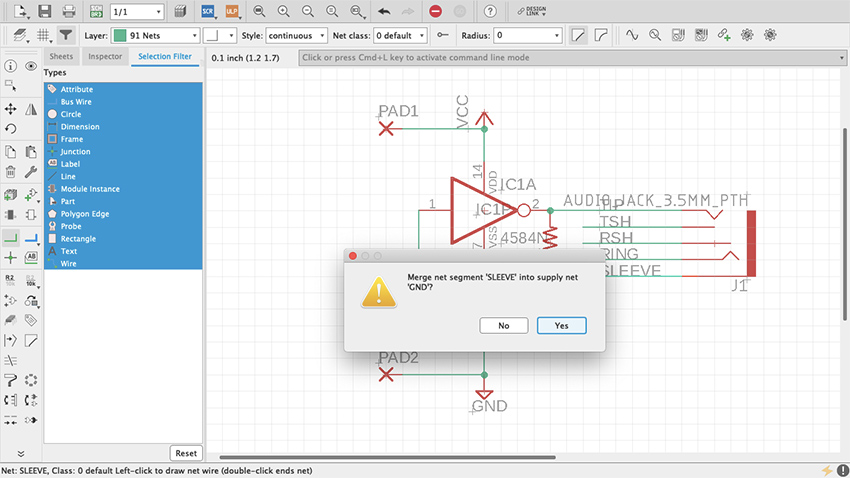Click the Zoom in magnifier icon
The image size is (850, 478).
(283, 11)
